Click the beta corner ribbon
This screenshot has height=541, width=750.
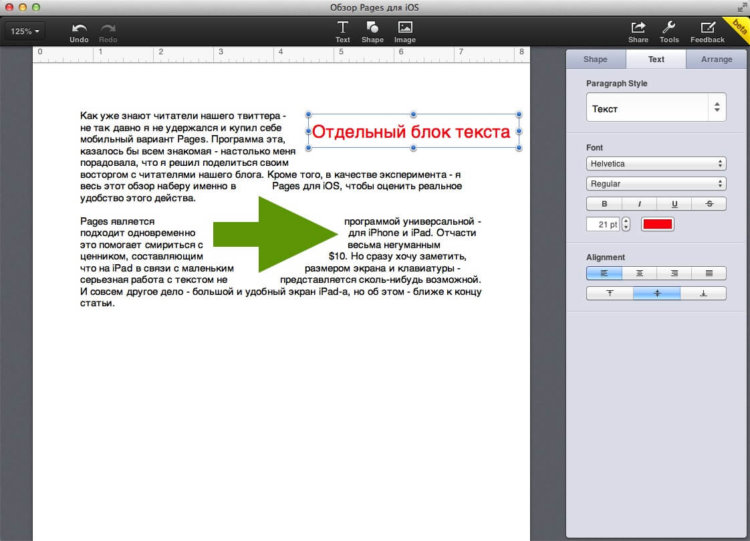(738, 28)
